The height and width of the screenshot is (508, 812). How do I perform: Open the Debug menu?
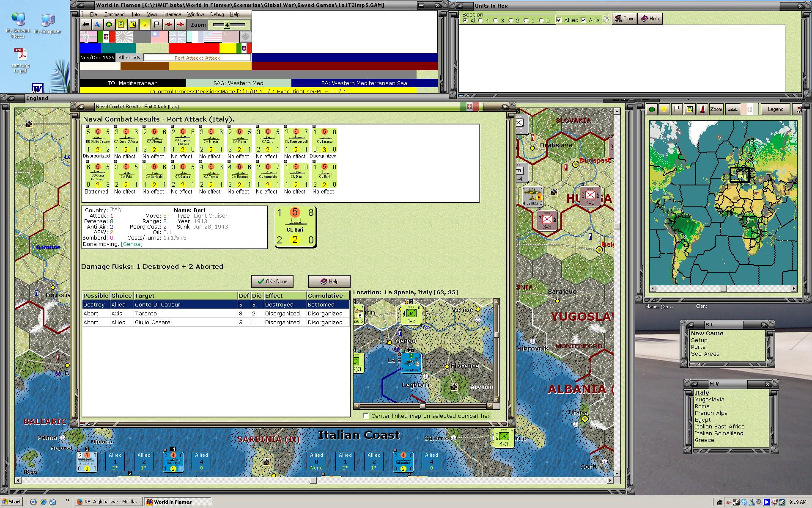click(x=217, y=14)
